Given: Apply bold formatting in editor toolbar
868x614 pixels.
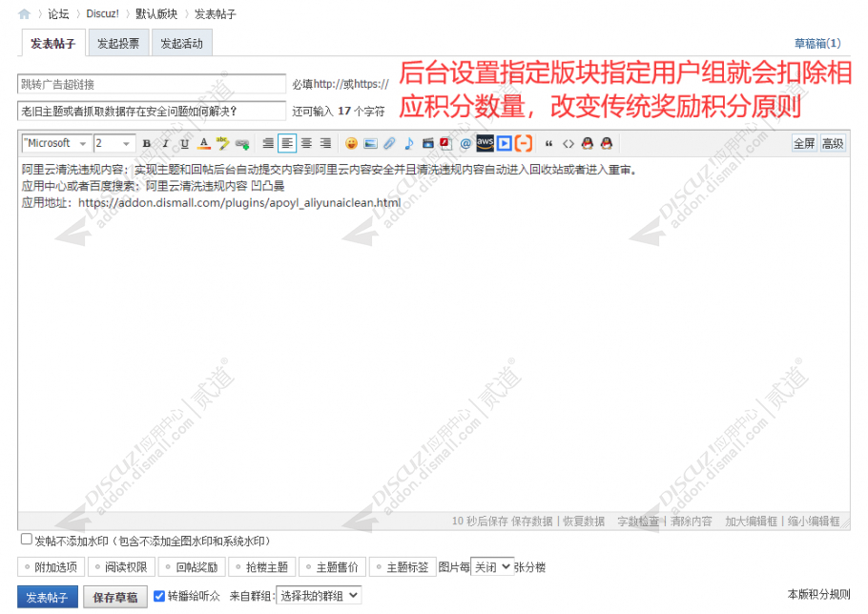Looking at the screenshot, I should point(147,144).
